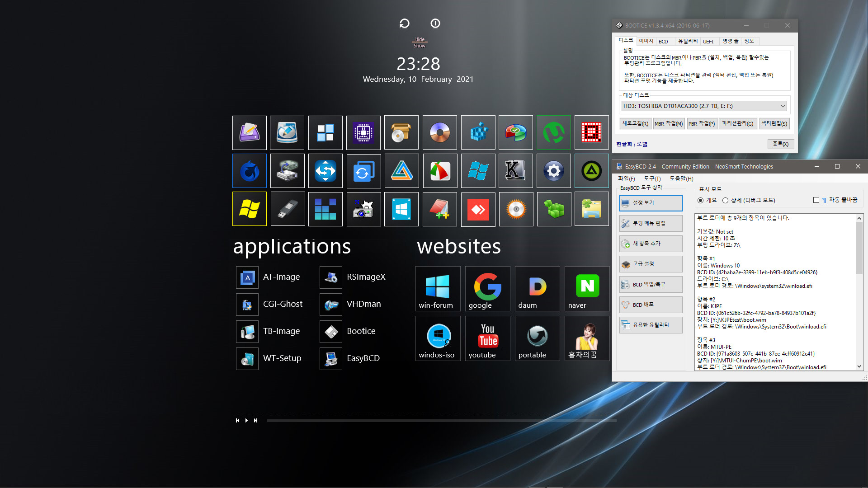Open the 이미지 tab in BOOTICE
The image size is (868, 488).
click(646, 41)
